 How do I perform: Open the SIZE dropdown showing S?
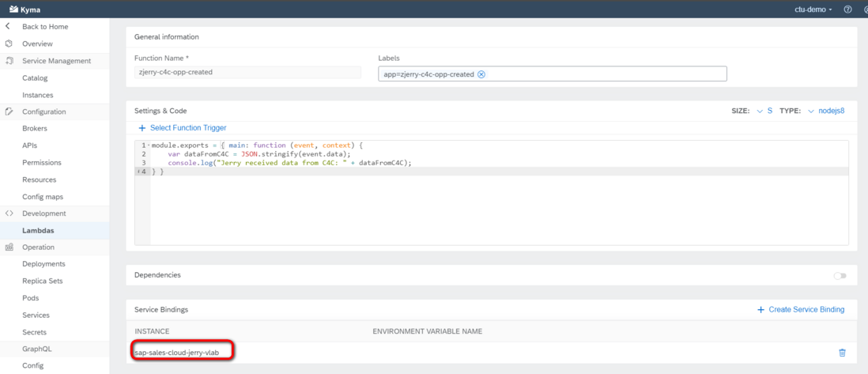764,111
